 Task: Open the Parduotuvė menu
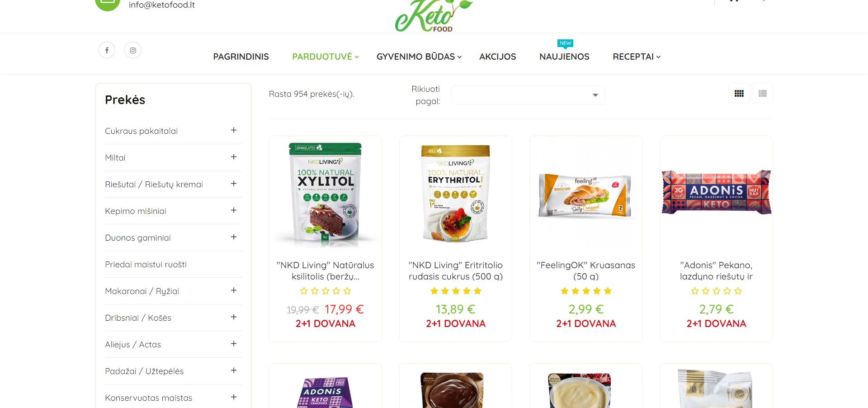[x=325, y=57]
